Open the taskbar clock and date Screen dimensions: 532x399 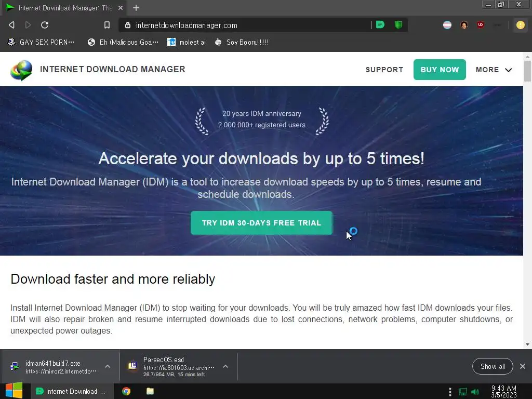[504, 392]
